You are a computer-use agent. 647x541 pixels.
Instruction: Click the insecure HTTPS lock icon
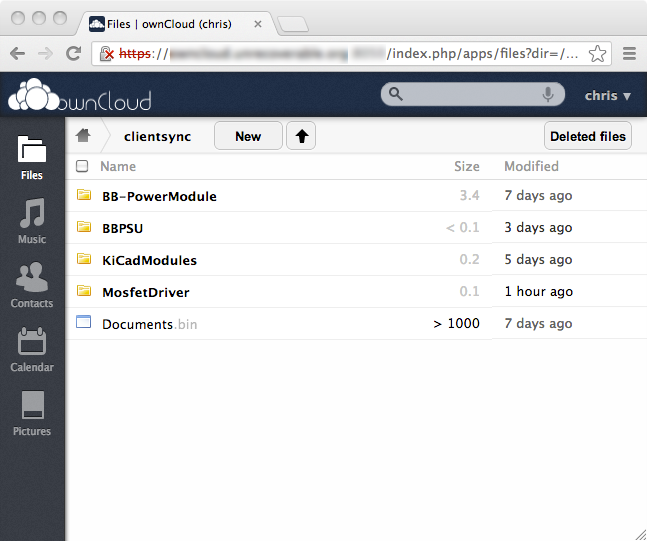[107, 54]
